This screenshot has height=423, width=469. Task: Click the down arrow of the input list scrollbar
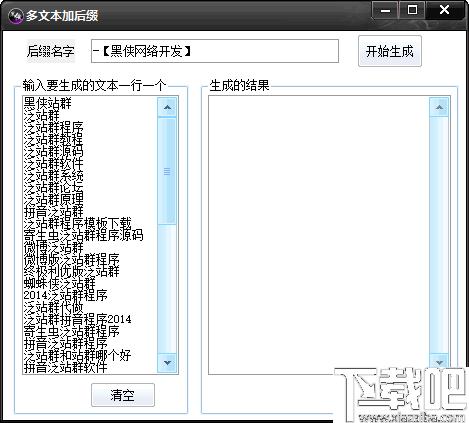tap(167, 362)
